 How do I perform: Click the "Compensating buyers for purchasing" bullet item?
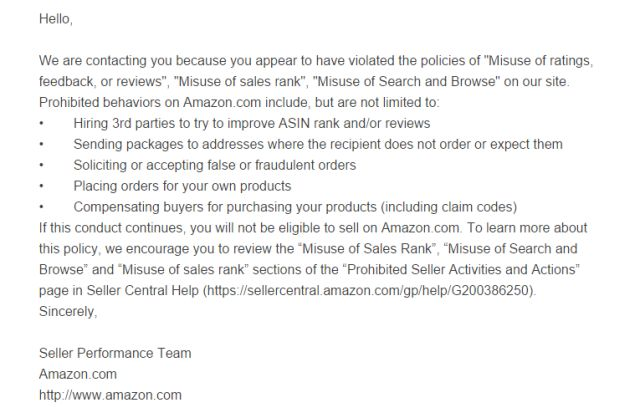295,207
